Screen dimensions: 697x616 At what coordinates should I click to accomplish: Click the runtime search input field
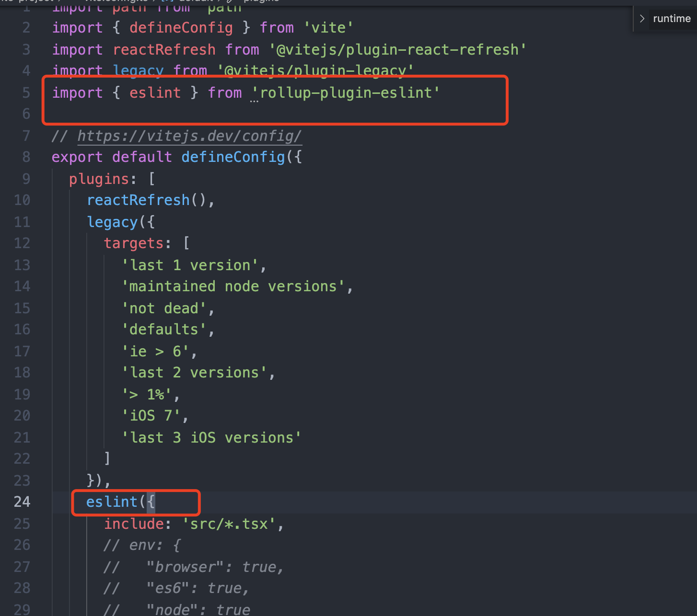673,19
